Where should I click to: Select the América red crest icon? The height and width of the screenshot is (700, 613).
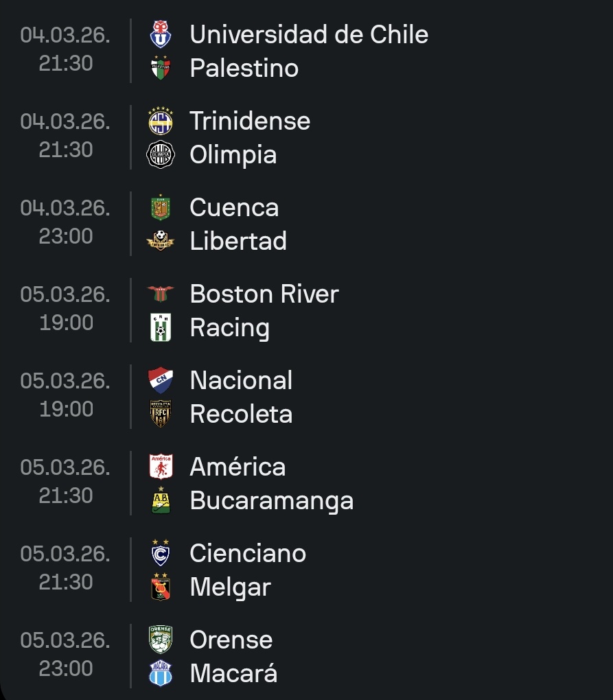(161, 467)
